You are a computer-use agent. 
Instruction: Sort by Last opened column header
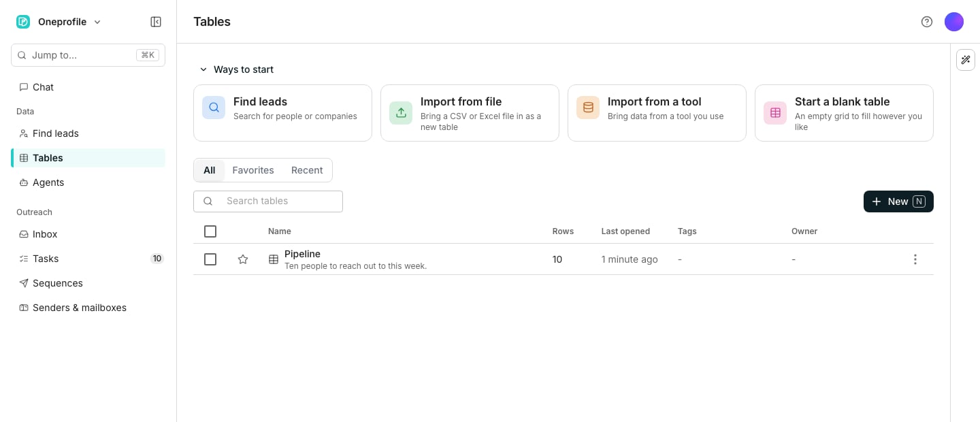[625, 231]
